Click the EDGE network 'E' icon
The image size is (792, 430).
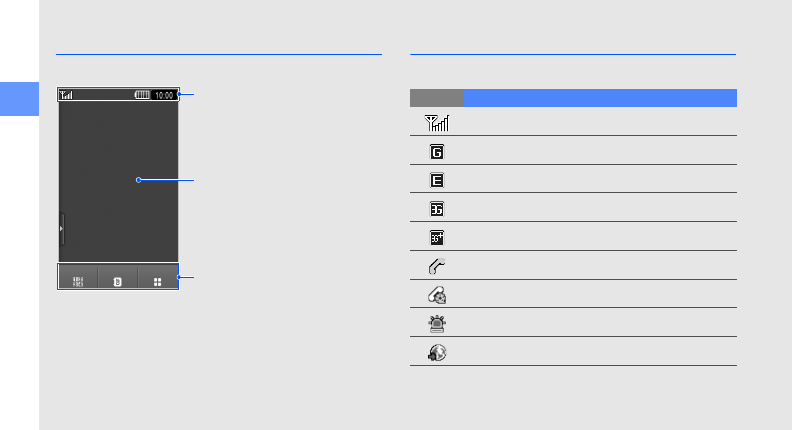coord(437,181)
